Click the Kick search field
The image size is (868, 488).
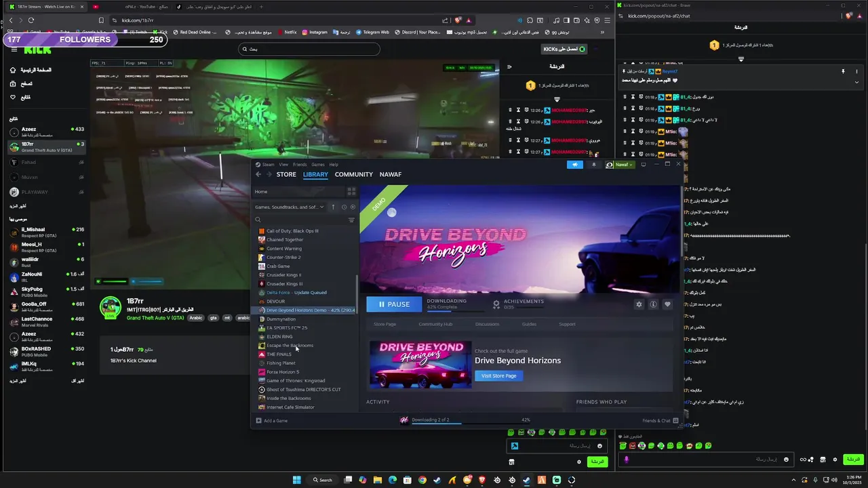pyautogui.click(x=309, y=49)
